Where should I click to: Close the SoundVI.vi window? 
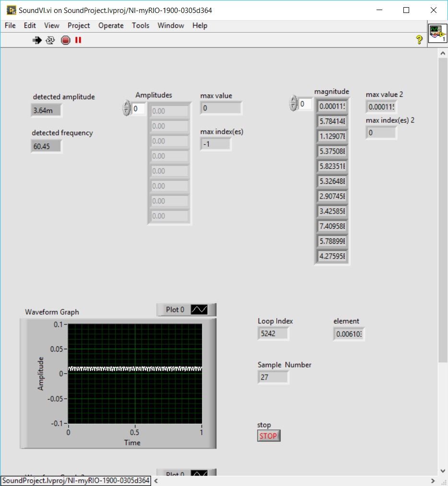coord(434,10)
